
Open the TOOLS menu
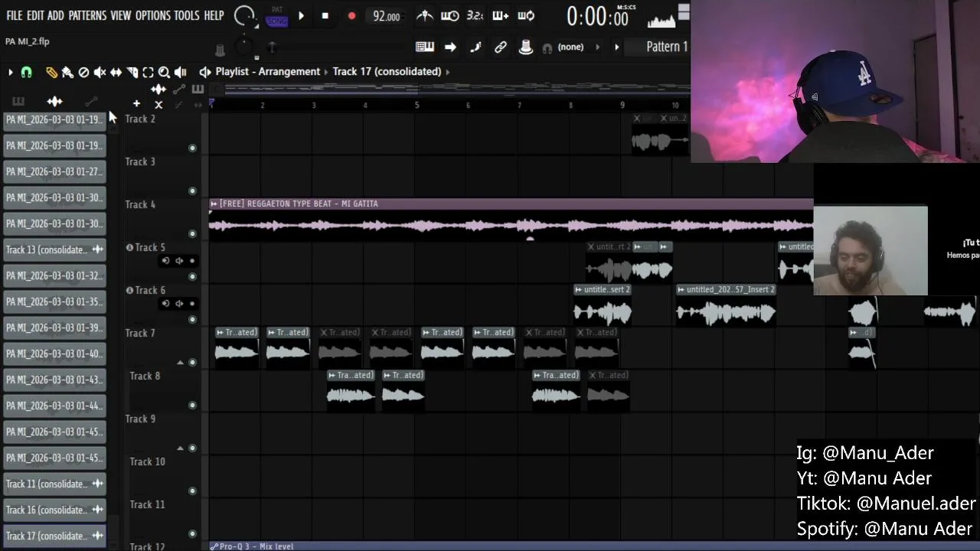tap(187, 15)
